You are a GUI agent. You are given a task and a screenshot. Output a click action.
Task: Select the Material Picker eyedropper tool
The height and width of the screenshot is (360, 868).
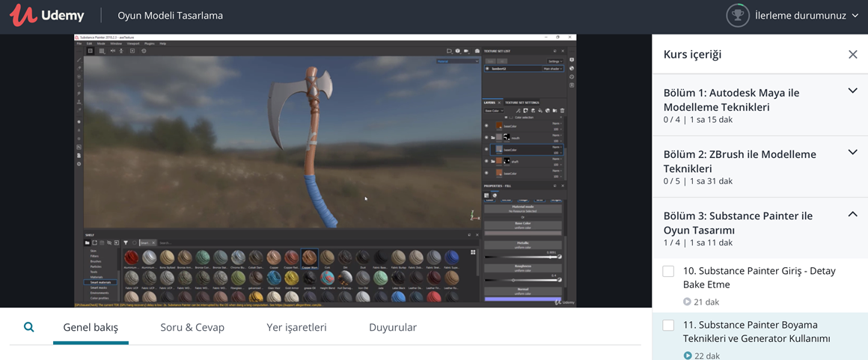pyautogui.click(x=79, y=110)
